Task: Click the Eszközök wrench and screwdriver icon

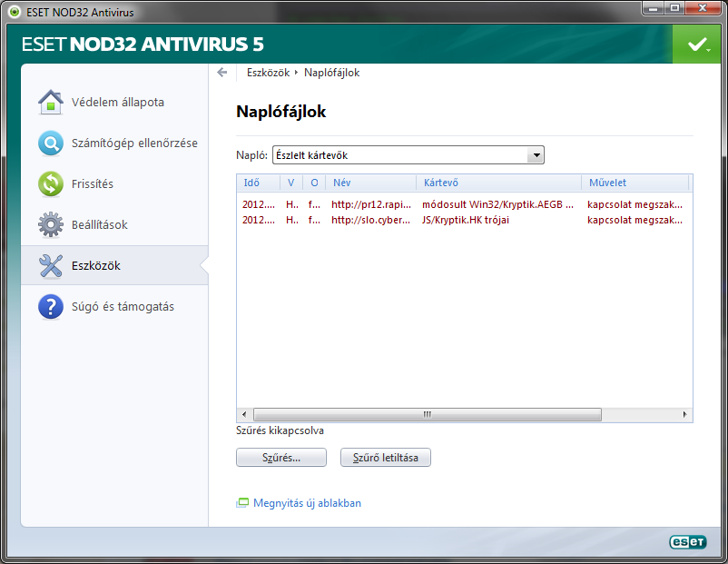Action: pos(51,266)
